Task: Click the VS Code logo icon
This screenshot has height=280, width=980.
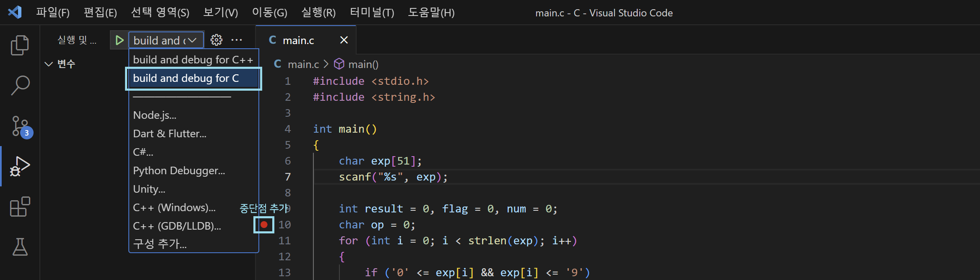Action: pyautogui.click(x=15, y=12)
